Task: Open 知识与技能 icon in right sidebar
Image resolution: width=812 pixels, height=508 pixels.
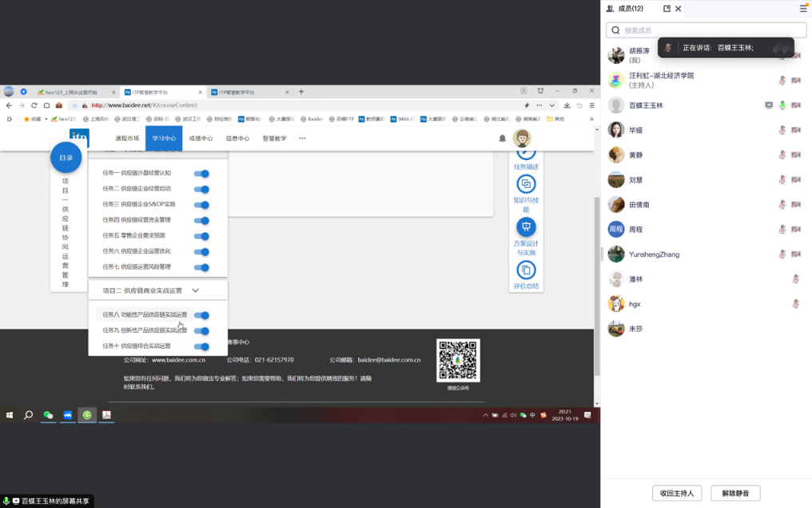Action: (x=526, y=186)
